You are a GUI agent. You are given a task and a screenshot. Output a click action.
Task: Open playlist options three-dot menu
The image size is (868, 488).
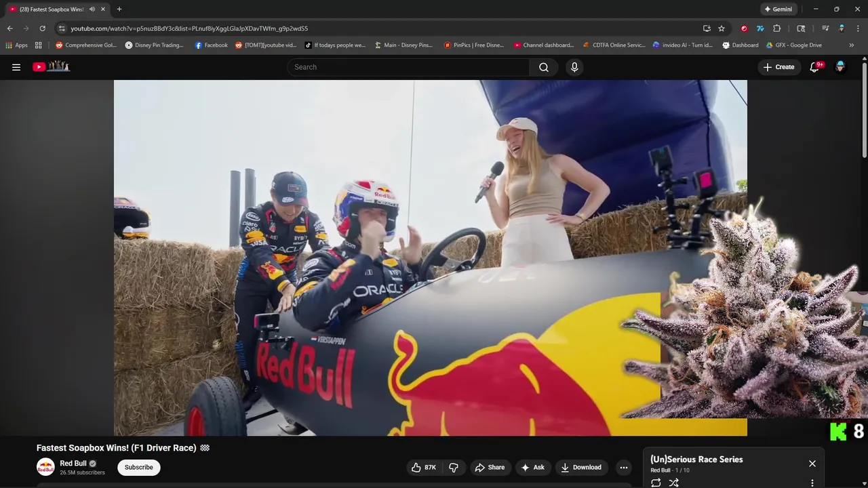[812, 483]
